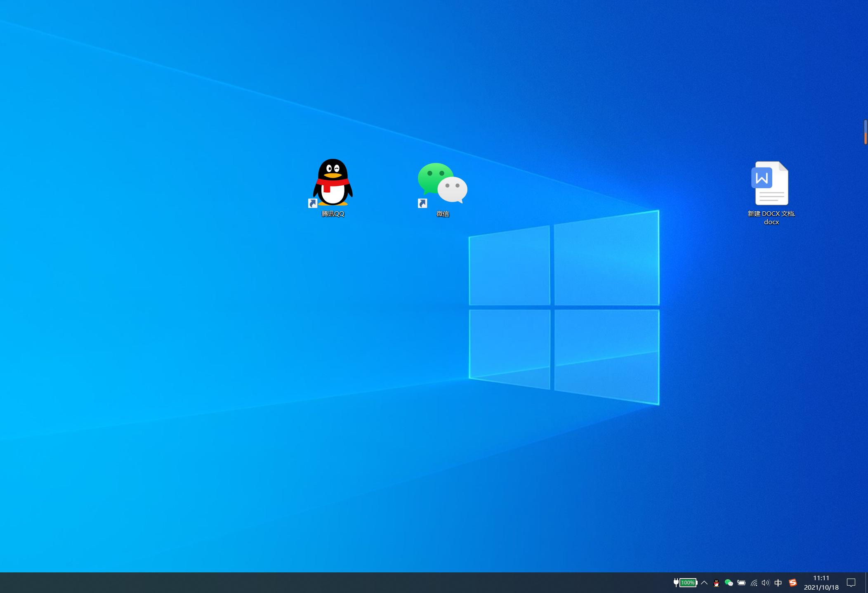This screenshot has height=593, width=868.
Task: Click the Sogou input method S icon
Action: pyautogui.click(x=793, y=583)
